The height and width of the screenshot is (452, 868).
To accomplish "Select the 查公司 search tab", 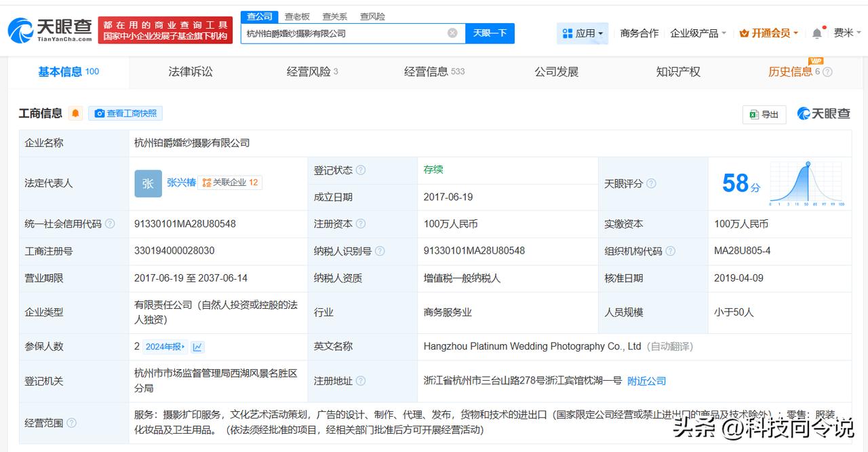I will point(260,17).
